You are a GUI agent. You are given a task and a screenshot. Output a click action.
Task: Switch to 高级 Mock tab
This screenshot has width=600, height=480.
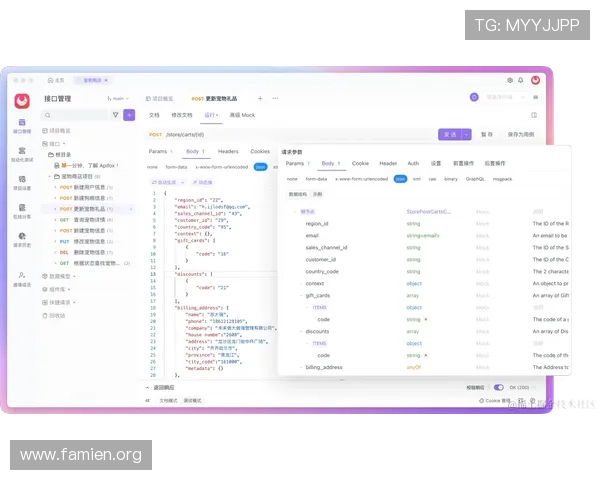tap(242, 115)
